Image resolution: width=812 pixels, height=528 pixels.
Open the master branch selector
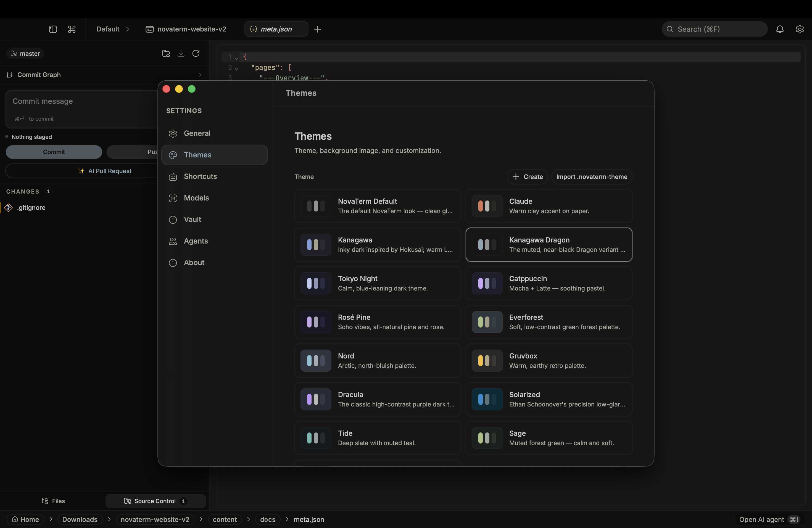coord(25,54)
